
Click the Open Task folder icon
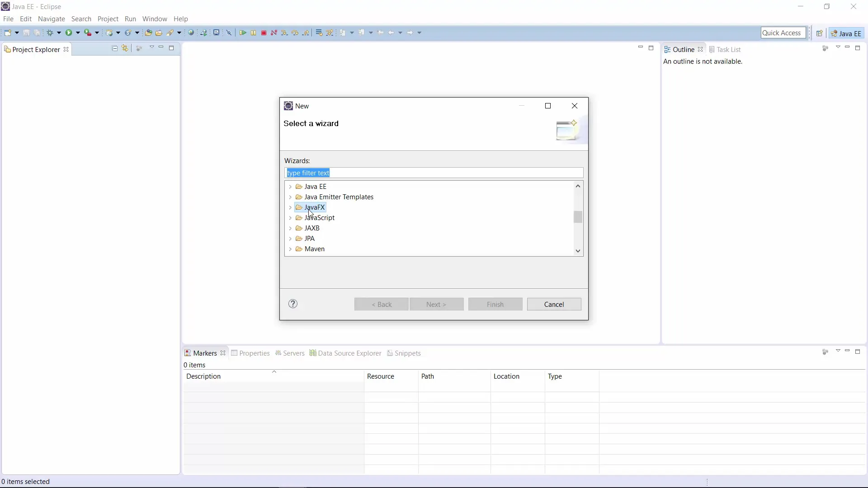point(159,33)
